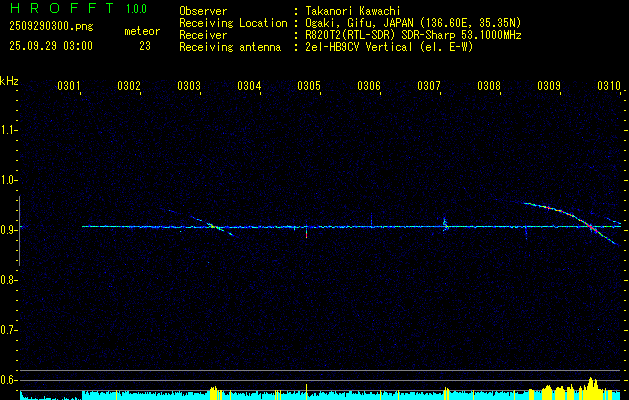The image size is (629, 400).
Task: Click time marker 0305
Action: click(x=309, y=86)
